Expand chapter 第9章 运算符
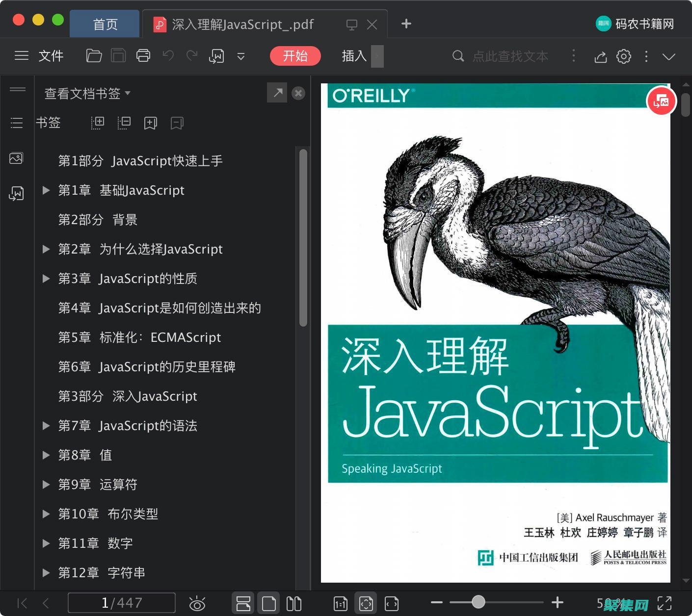 tap(46, 485)
